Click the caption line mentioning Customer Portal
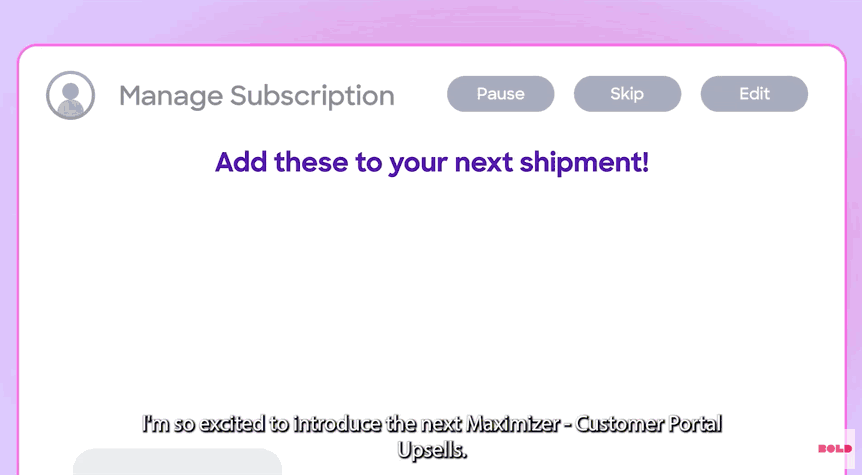The height and width of the screenshot is (475, 862). 432,424
